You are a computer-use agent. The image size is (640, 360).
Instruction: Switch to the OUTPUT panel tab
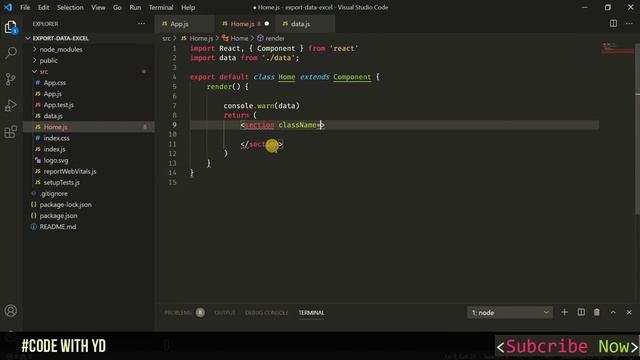pos(225,313)
